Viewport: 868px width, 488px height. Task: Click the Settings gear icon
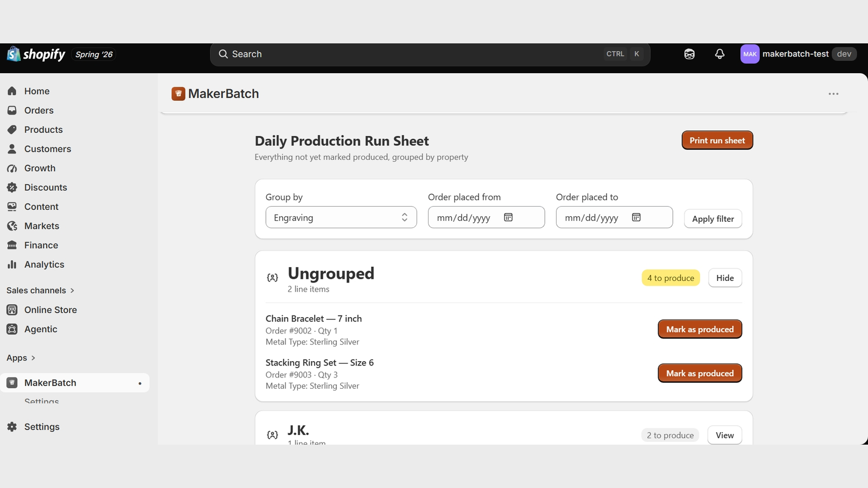point(12,427)
